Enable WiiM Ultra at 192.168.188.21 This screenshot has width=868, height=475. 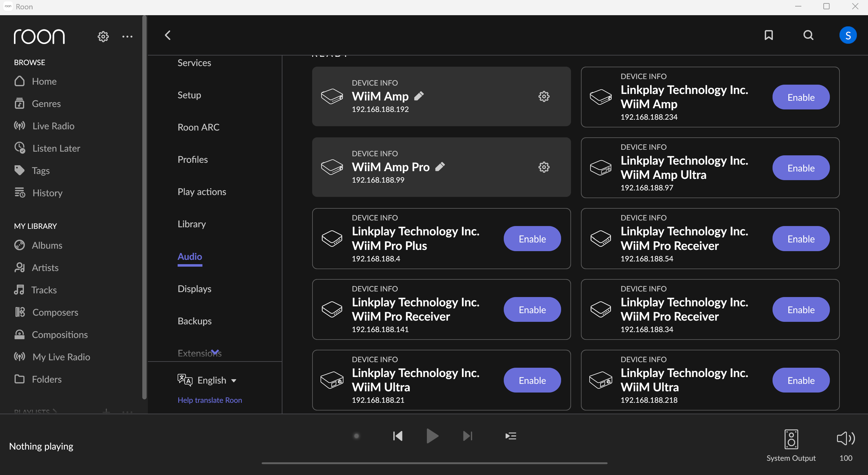(532, 380)
